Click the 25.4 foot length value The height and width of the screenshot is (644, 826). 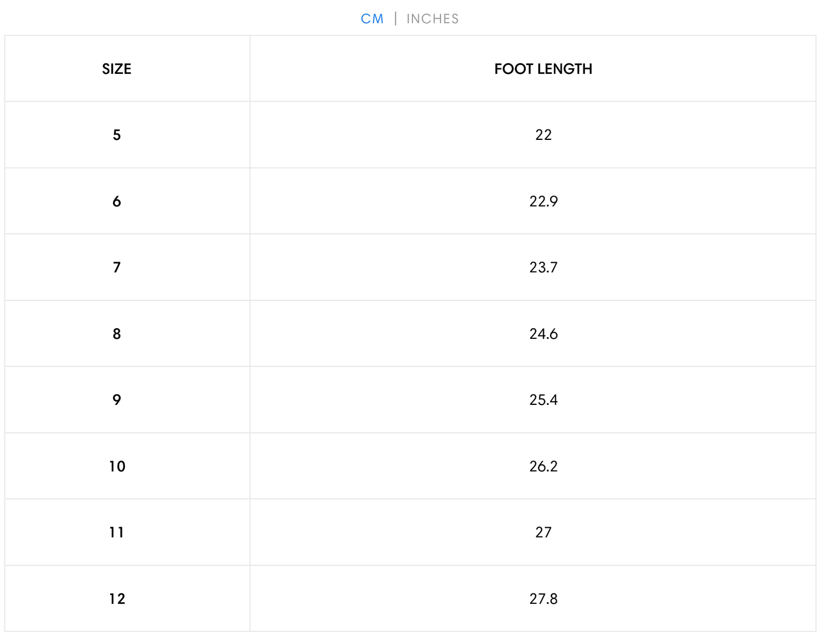tap(544, 400)
